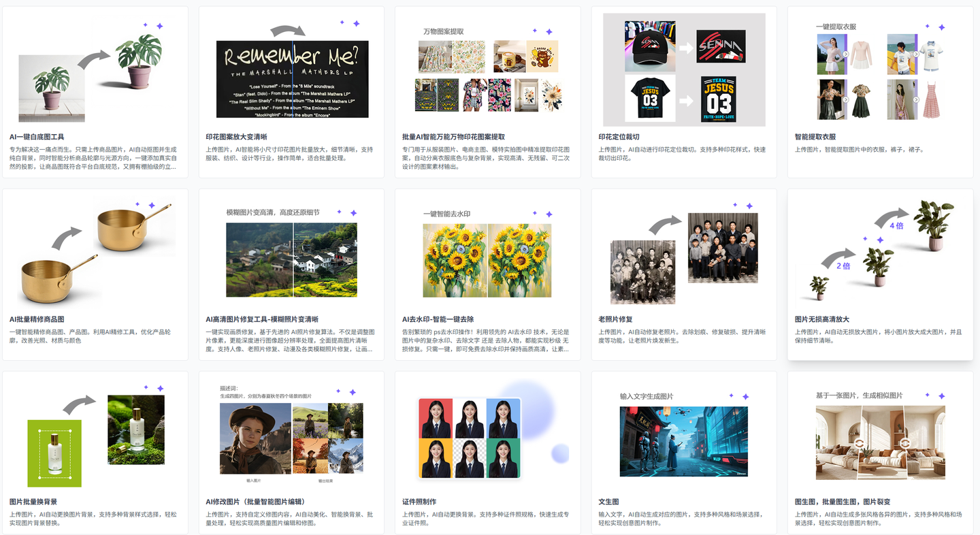This screenshot has width=980, height=535.
Task: Select the description starting '一键实现画质修复'
Action: (291, 340)
